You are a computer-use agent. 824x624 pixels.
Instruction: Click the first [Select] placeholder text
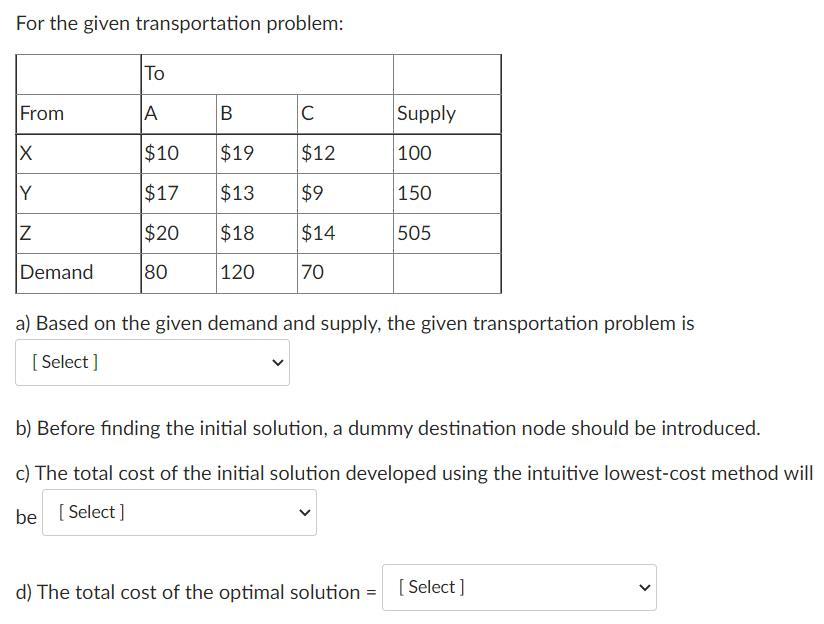[x=65, y=362]
